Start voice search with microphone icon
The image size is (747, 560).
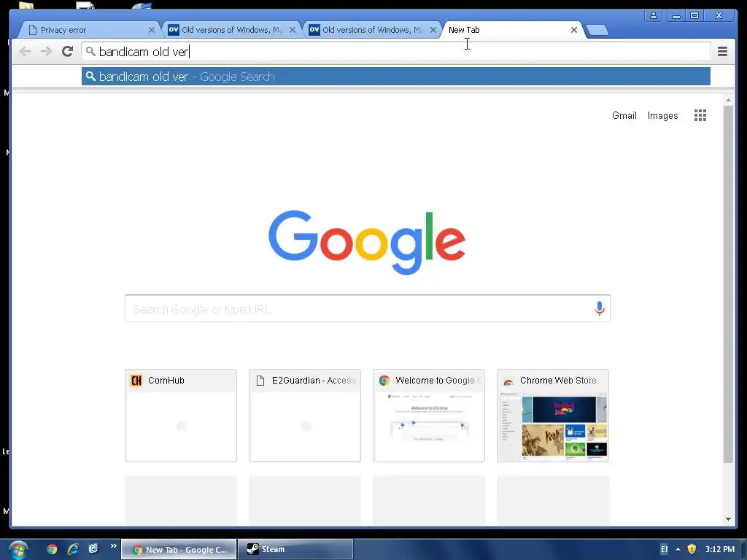coord(600,308)
